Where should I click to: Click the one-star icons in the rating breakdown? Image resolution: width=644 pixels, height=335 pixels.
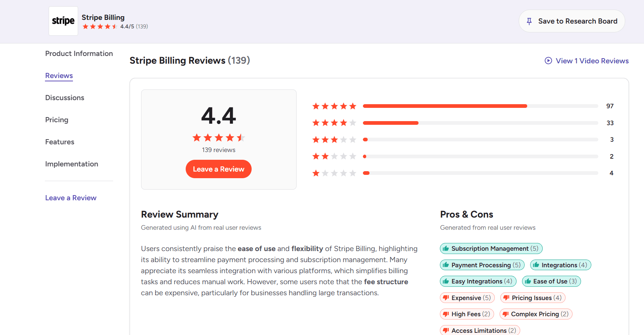coord(334,173)
